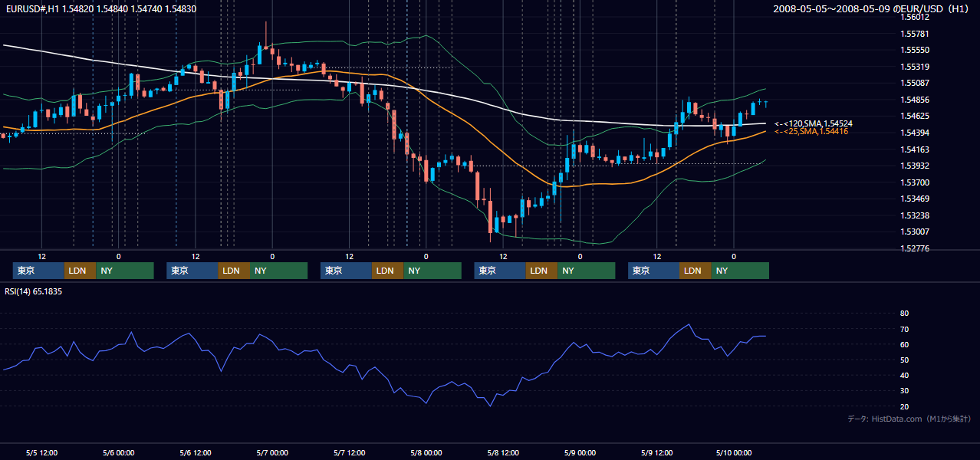The image size is (980, 460).
Task: Click the orange 25 SMA 1.54416 label
Action: (811, 132)
